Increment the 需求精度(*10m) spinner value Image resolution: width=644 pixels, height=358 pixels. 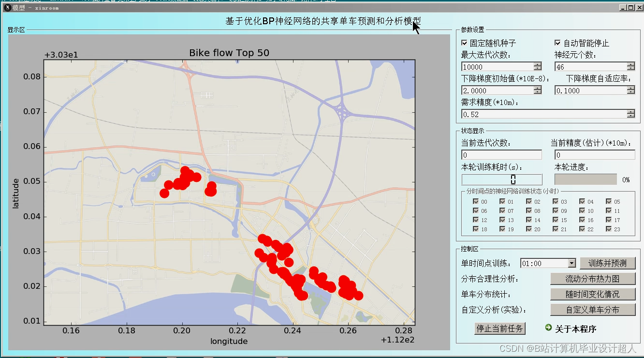click(x=629, y=111)
